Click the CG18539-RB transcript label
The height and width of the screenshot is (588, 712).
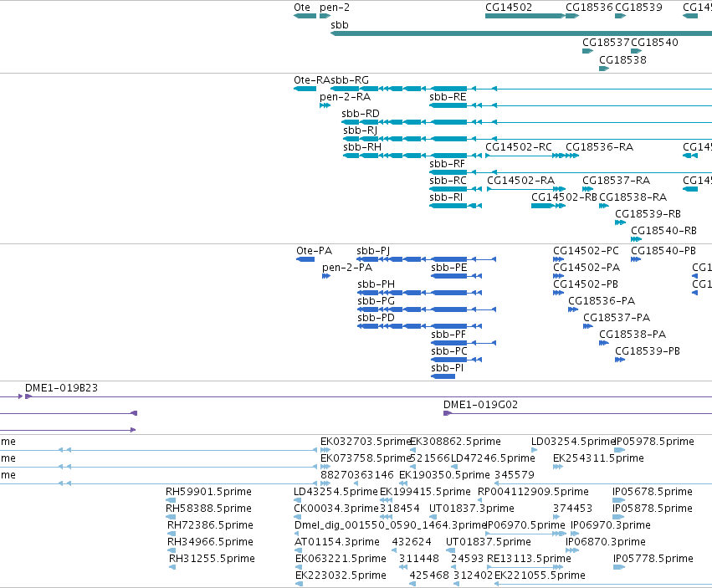648,214
